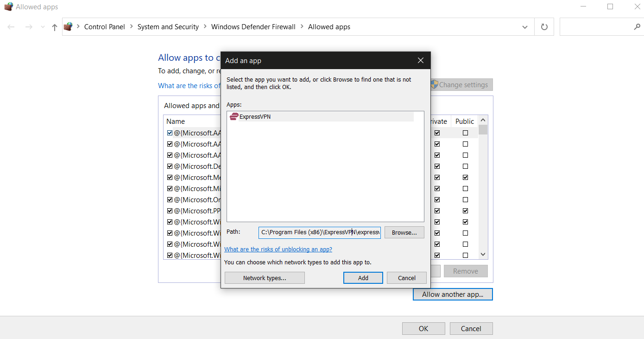Click the back navigation arrow
The width and height of the screenshot is (644, 339).
coord(11,26)
